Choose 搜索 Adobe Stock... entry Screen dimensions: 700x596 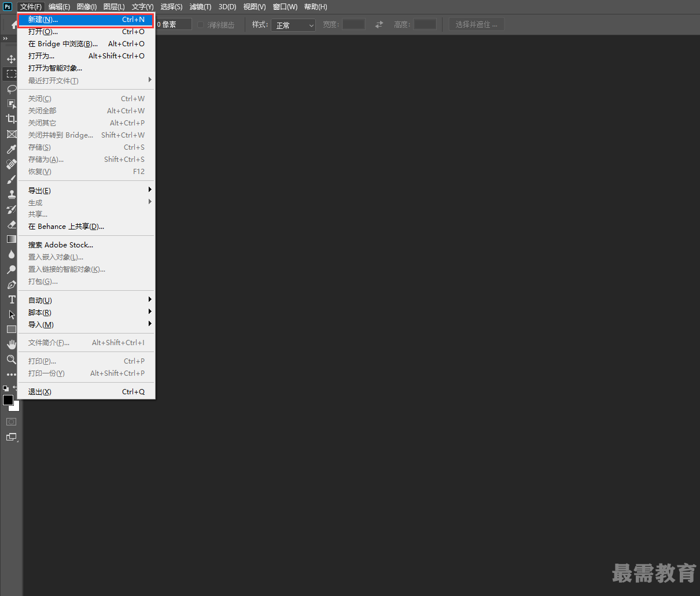click(x=86, y=245)
